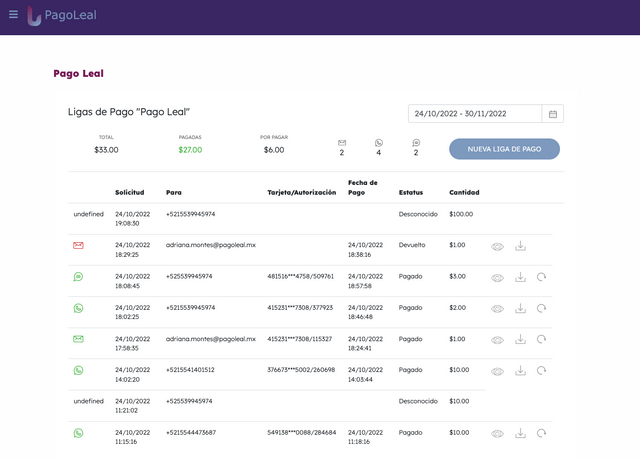Click circular arrow on the 17:58:35 row
The image size is (640, 458).
click(541, 339)
